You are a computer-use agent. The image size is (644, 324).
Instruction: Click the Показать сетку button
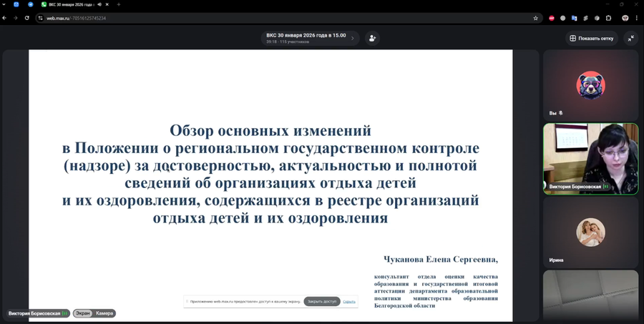click(591, 38)
